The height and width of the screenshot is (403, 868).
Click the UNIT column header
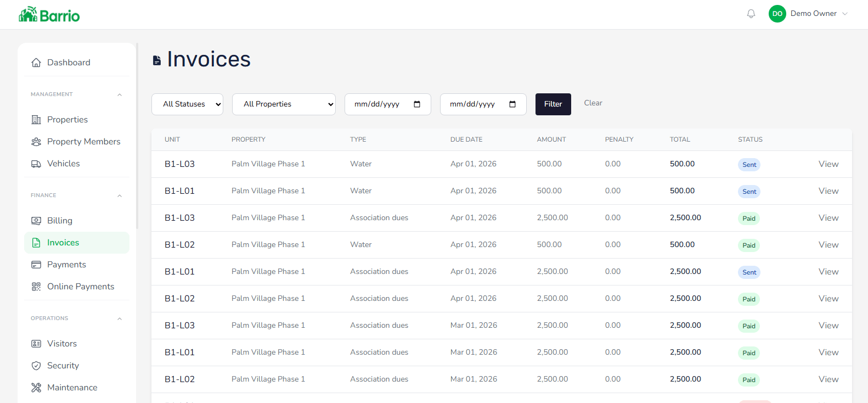point(172,139)
